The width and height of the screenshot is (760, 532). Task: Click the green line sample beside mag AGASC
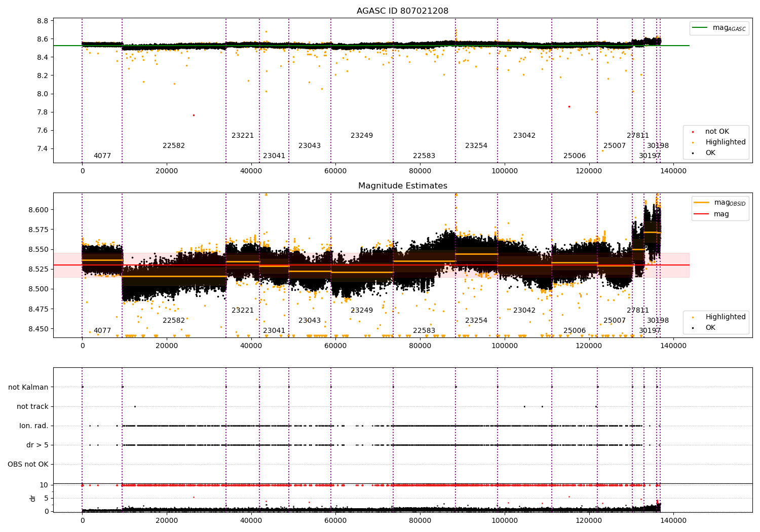pyautogui.click(x=700, y=28)
